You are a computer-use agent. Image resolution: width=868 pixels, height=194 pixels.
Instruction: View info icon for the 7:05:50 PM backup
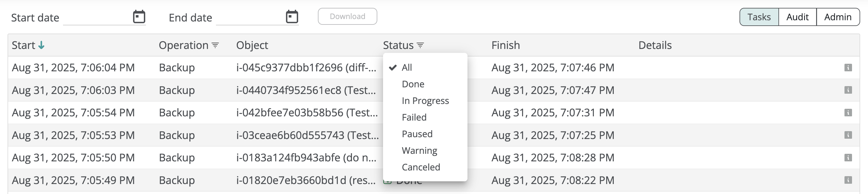[x=848, y=157]
